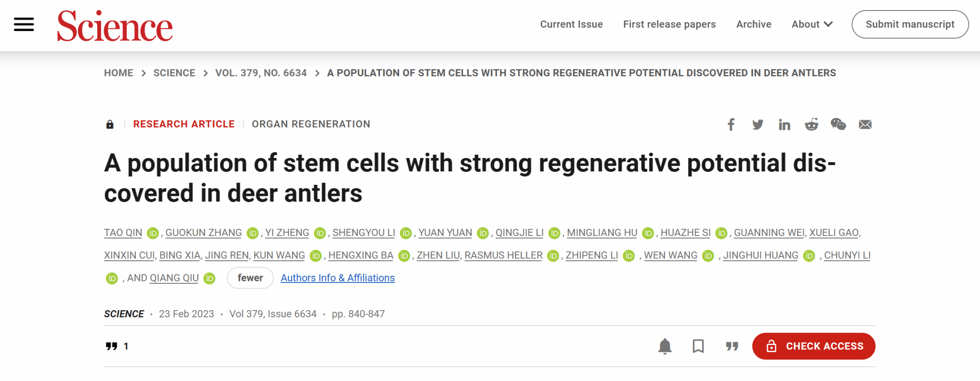The image size is (980, 381).
Task: Share article on LinkedIn
Action: click(784, 125)
